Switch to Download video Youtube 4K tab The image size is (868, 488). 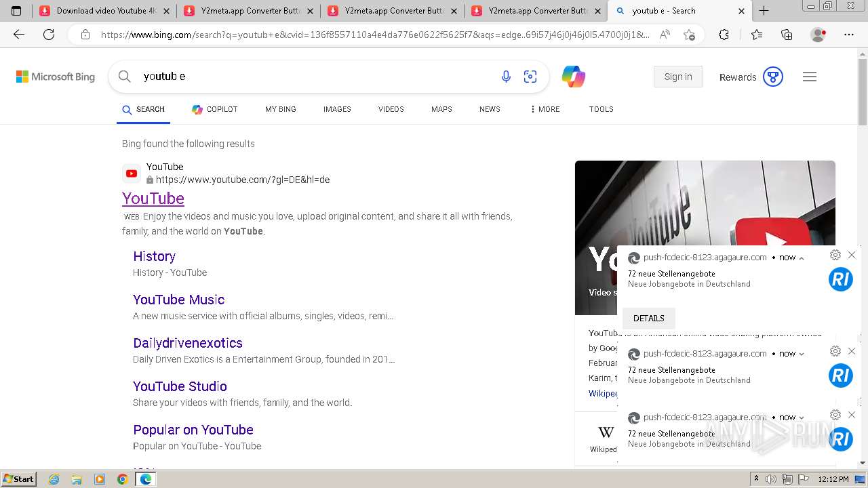(104, 11)
